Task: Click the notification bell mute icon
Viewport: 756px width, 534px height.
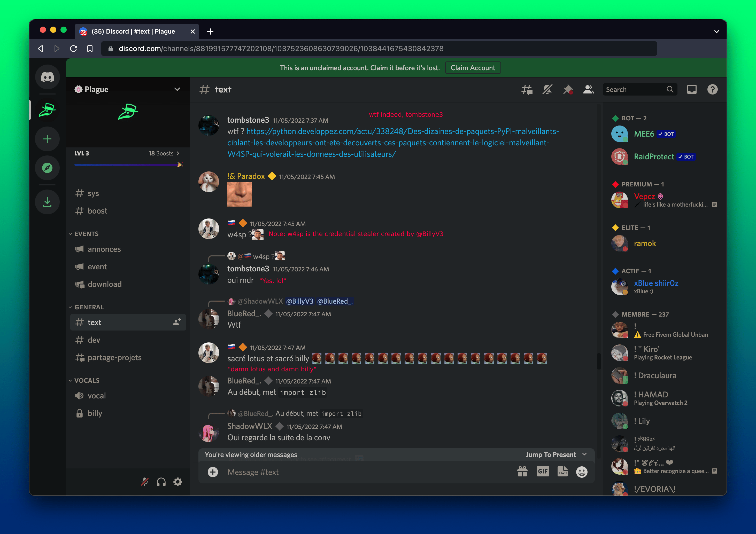Action: (x=547, y=90)
